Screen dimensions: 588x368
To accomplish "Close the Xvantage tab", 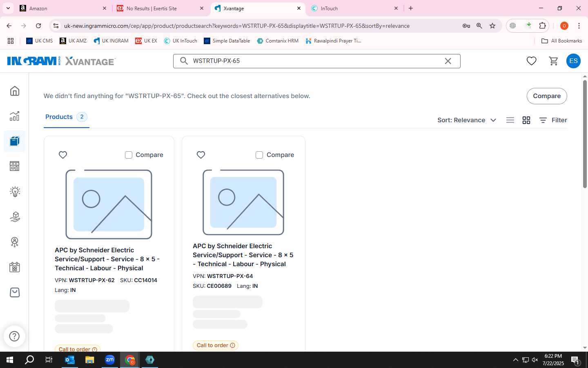I will 299,8.
